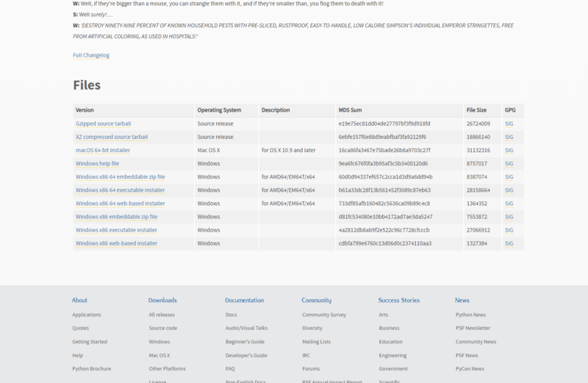
Task: Open Mac OS X under Downloads footer
Action: 159,355
